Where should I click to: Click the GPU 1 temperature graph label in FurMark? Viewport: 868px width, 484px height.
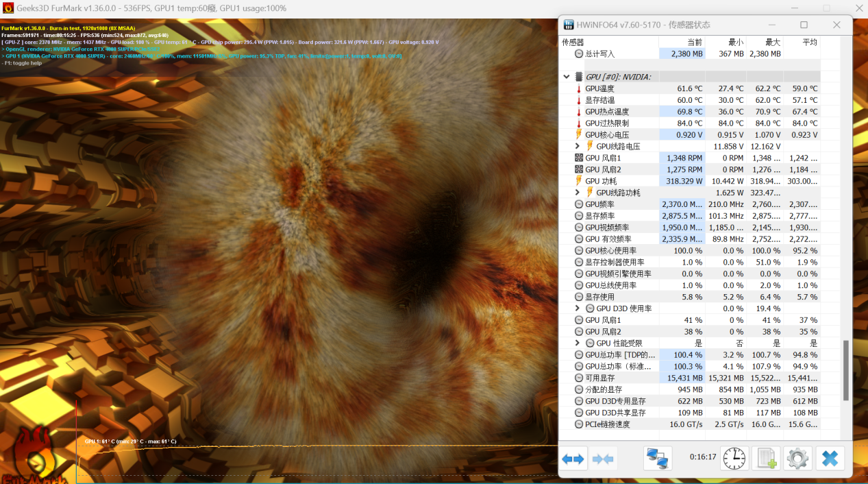pos(130,441)
